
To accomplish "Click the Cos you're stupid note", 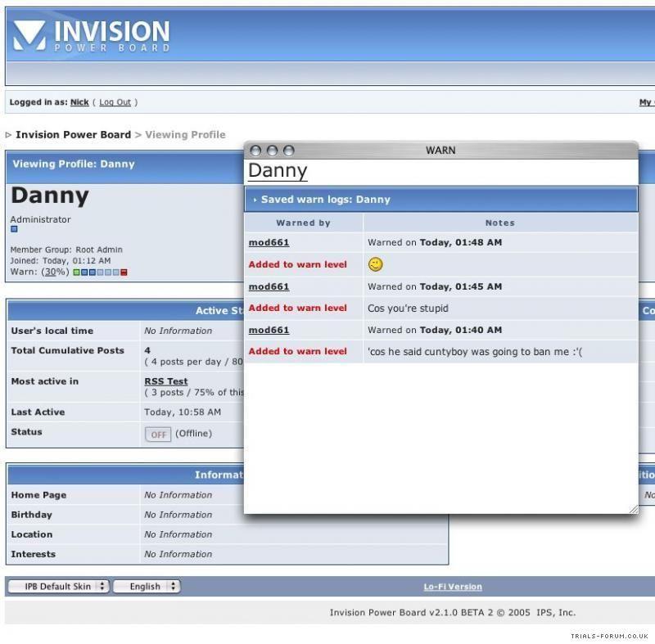I will (x=408, y=308).
